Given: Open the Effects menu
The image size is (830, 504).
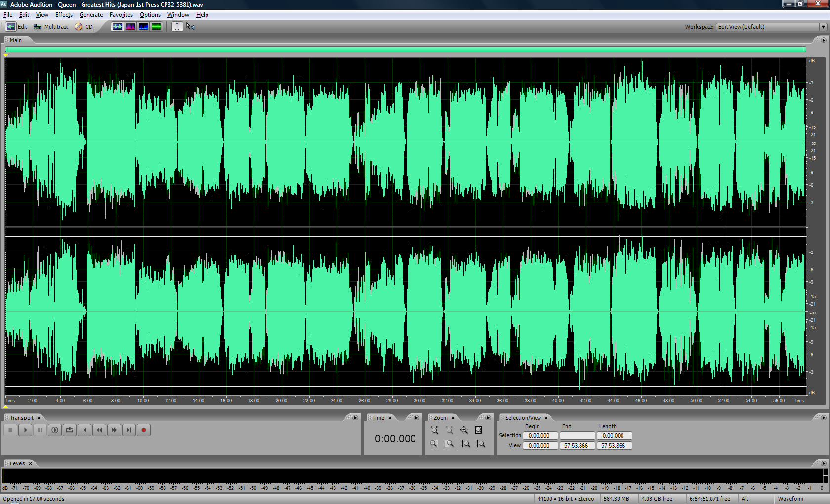Looking at the screenshot, I should pos(64,15).
